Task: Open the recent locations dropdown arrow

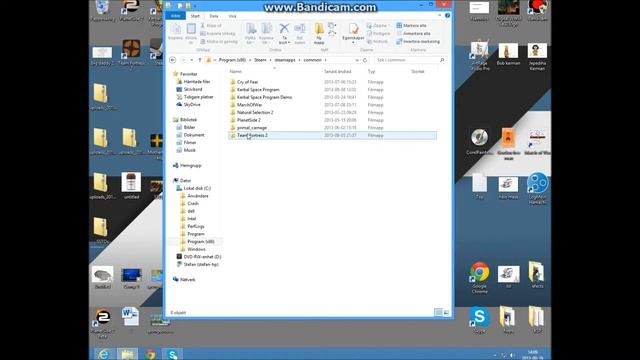Action: coord(191,60)
